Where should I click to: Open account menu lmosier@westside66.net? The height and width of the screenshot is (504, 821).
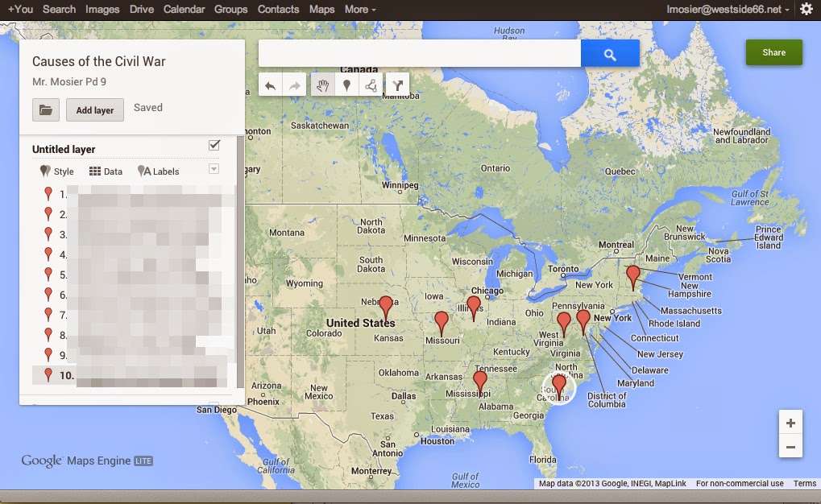728,10
